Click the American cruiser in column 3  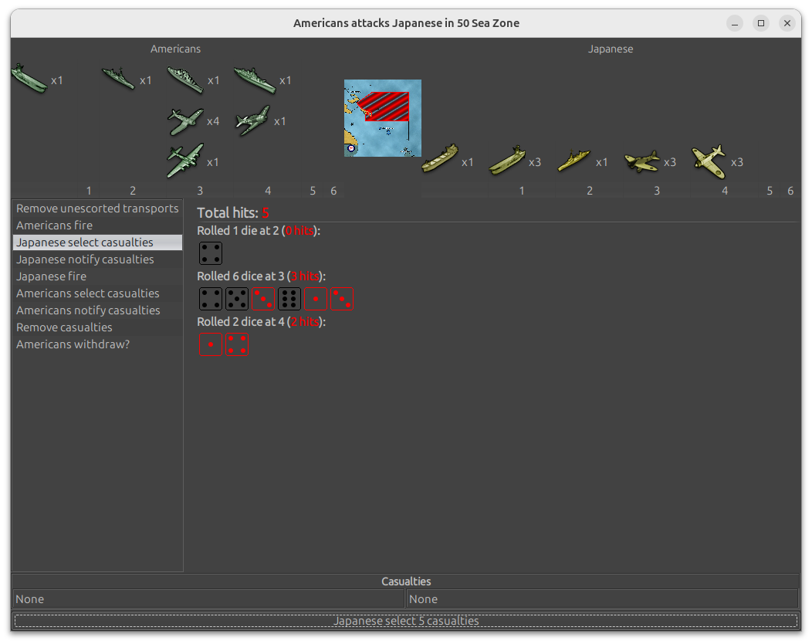pos(185,80)
